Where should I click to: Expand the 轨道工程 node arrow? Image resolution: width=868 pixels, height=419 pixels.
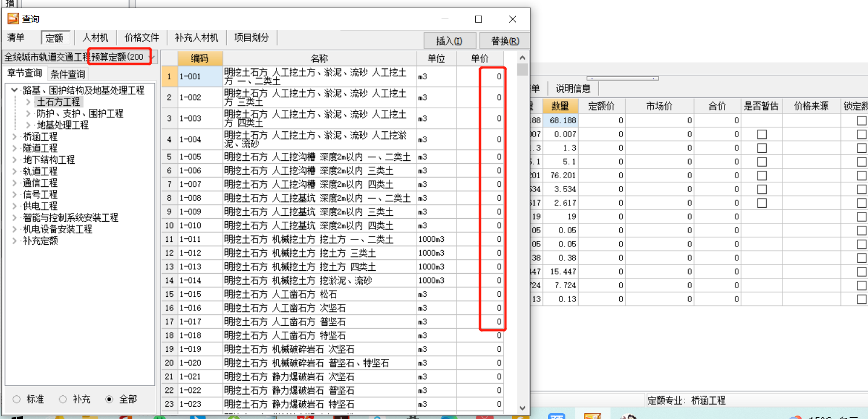click(x=14, y=171)
